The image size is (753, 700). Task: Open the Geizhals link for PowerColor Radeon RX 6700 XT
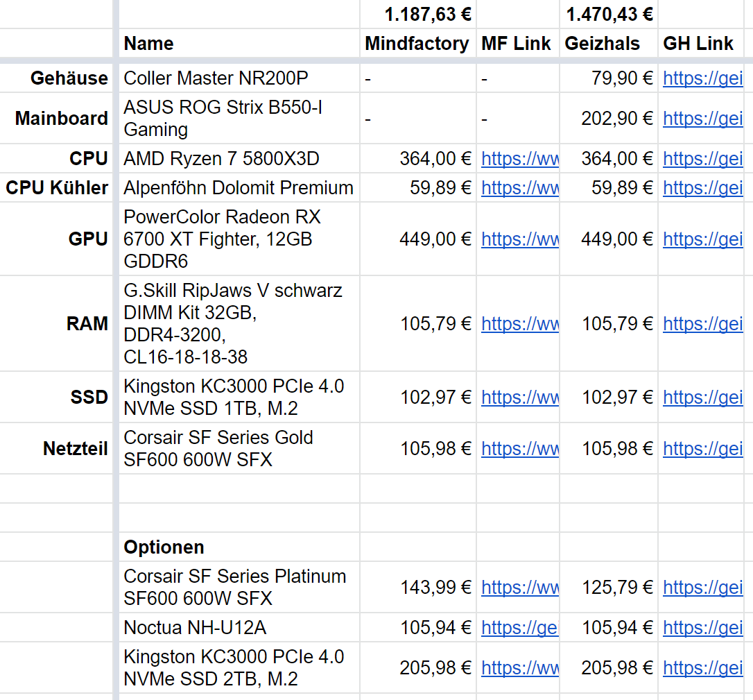tap(702, 239)
